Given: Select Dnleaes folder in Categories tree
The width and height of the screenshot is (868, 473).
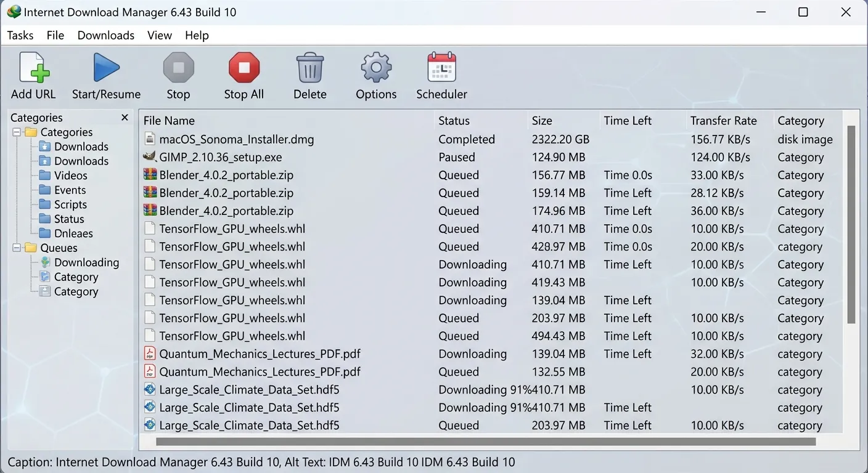Looking at the screenshot, I should [73, 233].
